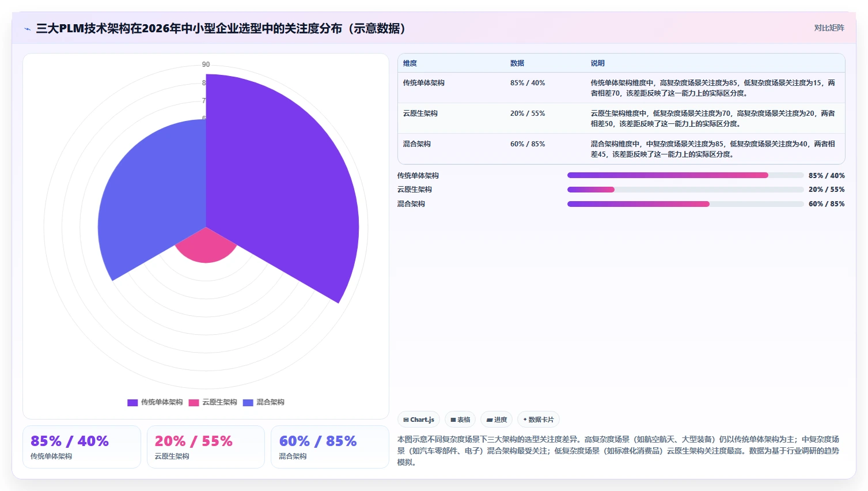The width and height of the screenshot is (868, 491).
Task: Toggle 云原生架构 legend swatch
Action: 194,402
